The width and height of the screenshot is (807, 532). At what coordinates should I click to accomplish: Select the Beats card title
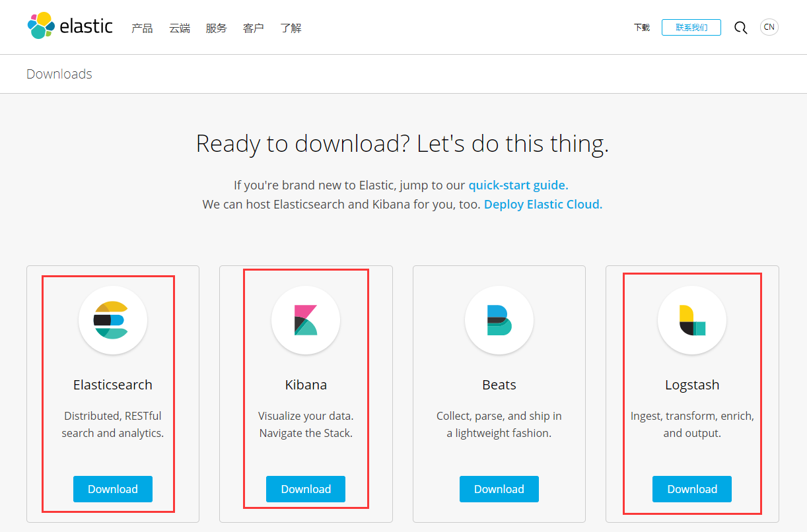coord(499,385)
